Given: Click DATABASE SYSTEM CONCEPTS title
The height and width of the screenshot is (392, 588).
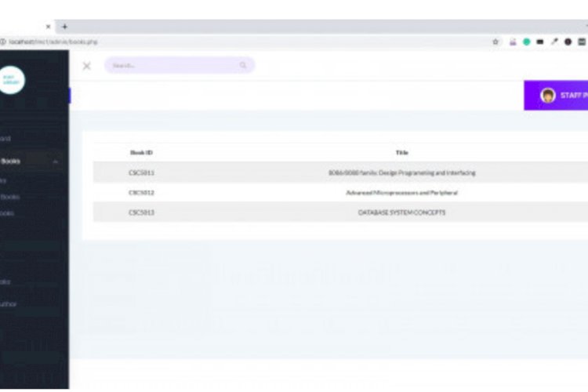Looking at the screenshot, I should tap(401, 212).
